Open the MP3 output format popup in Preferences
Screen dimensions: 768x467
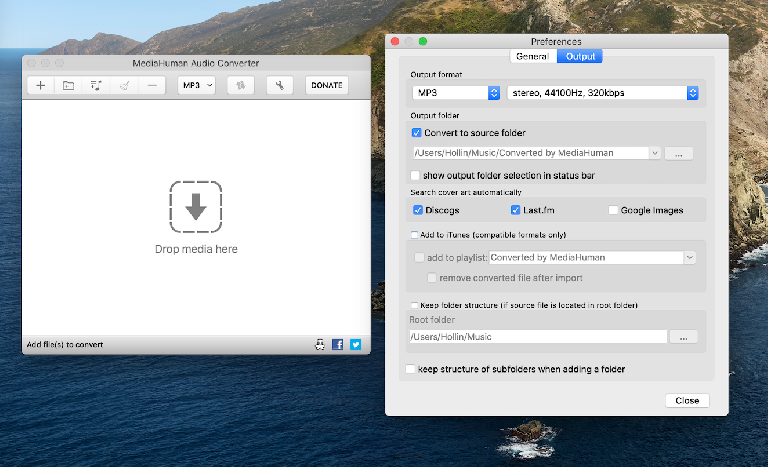[x=456, y=93]
